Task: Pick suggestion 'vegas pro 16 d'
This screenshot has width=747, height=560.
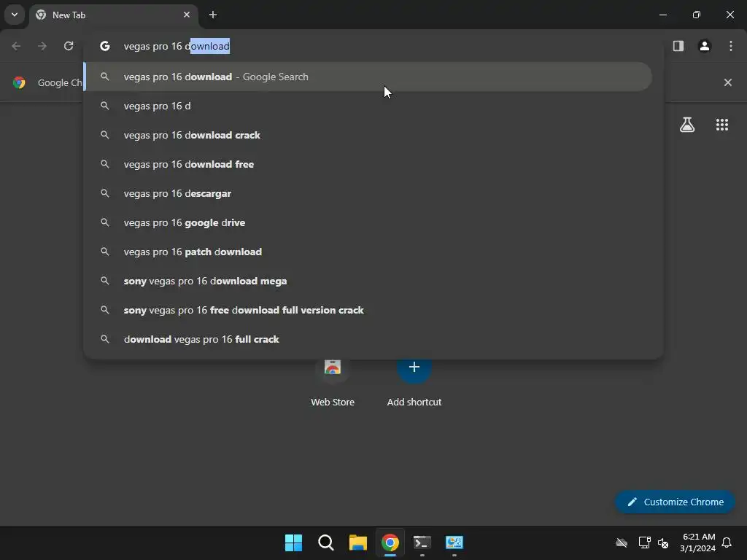Action: point(368,106)
